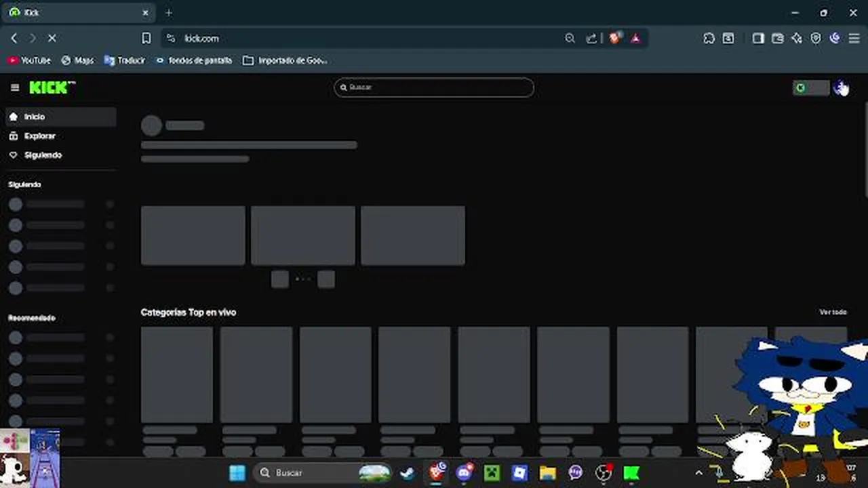Click the Ver todo link
Screen dimensions: 868x488
coord(833,312)
